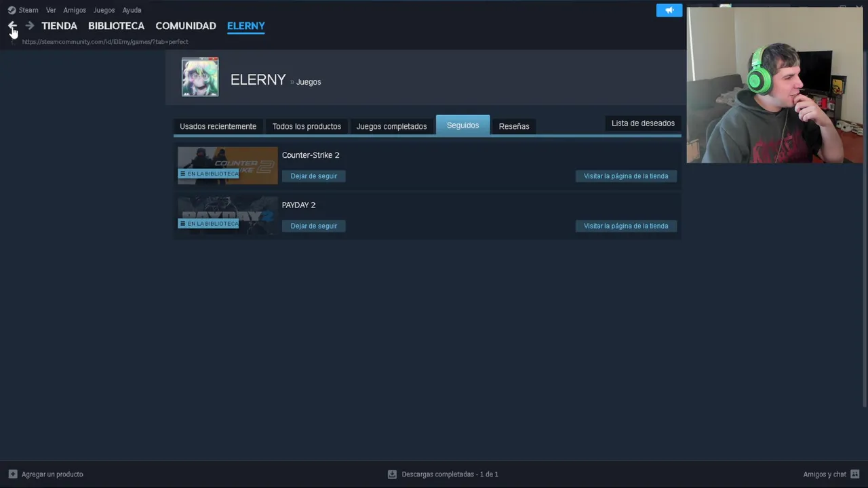Click ELERNY profile name heading

pos(258,79)
